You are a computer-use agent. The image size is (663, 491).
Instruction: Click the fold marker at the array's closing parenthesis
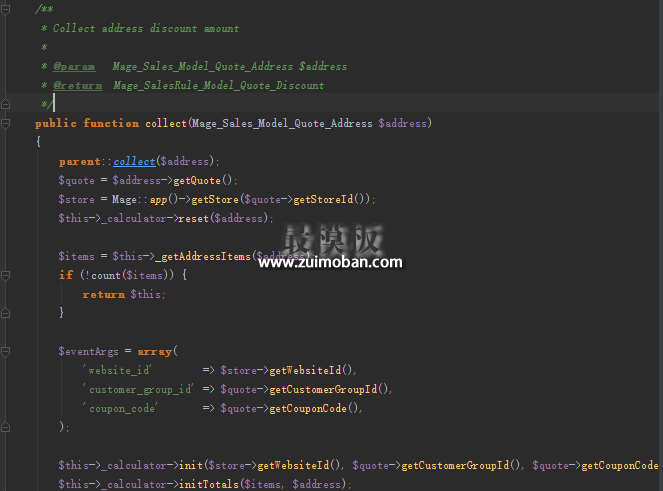tap(6, 427)
